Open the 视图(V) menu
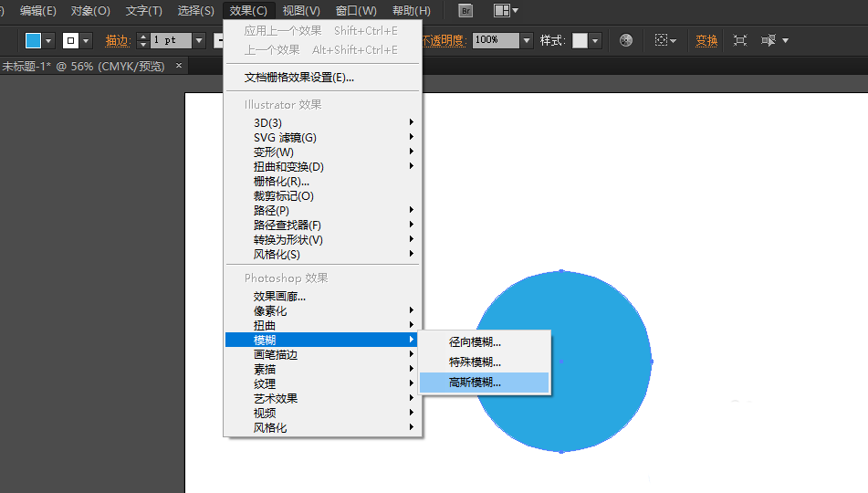This screenshot has height=493, width=868. 301,11
